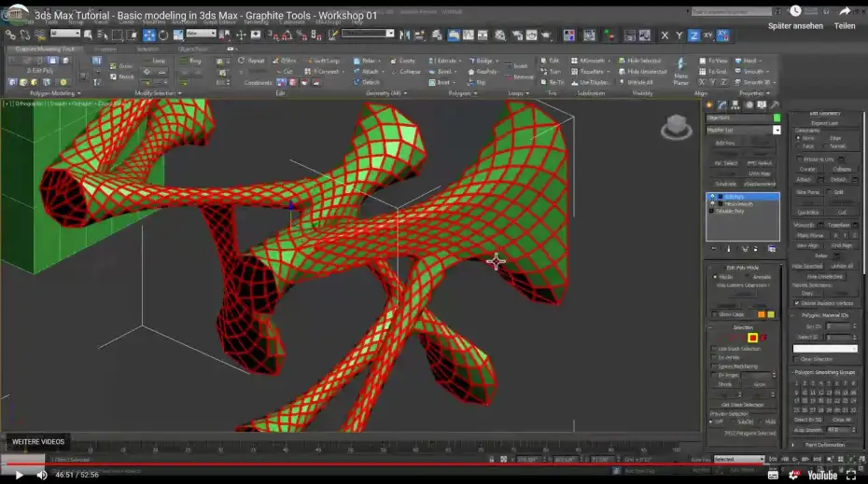Select Polygon sub-object level icon
Screen dimensions: 868x484
pos(752,338)
